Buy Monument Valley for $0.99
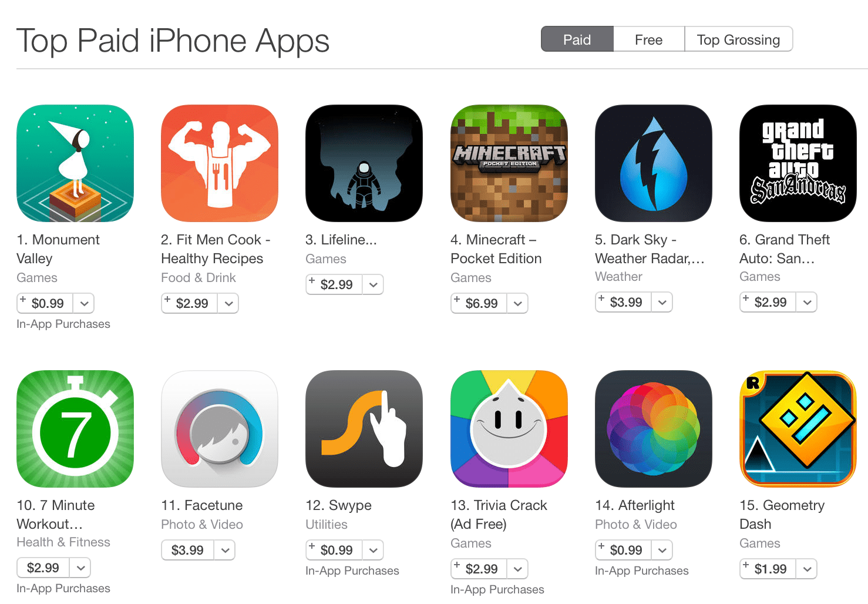Viewport: 868px width, 604px height. click(45, 303)
